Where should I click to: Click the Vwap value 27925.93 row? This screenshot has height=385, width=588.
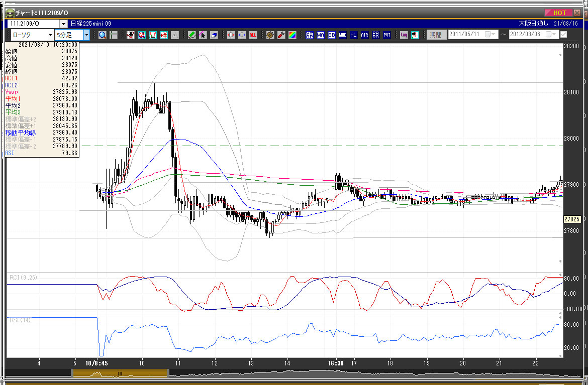(x=41, y=92)
